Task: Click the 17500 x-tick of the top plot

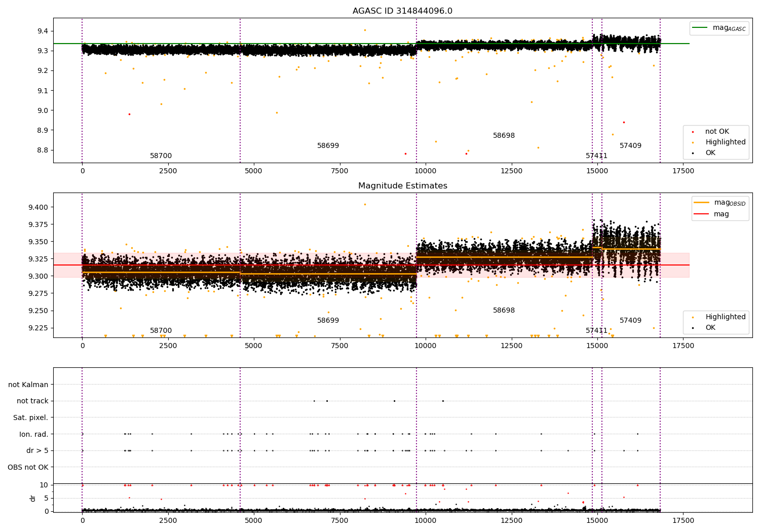Action: [x=683, y=171]
